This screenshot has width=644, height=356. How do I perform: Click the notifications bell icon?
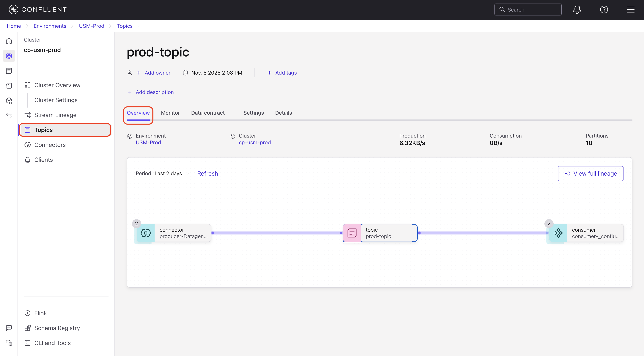point(577,10)
